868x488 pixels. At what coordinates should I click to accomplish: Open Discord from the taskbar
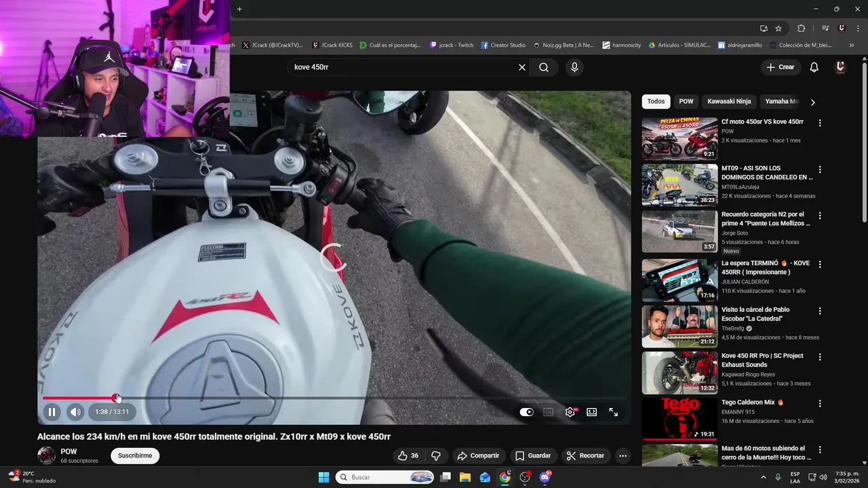[545, 477]
